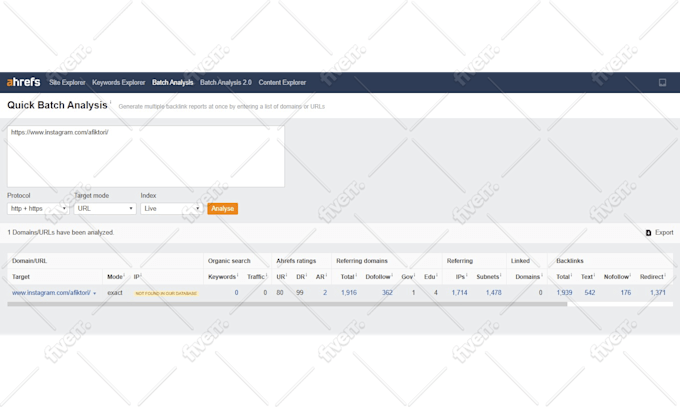Click the Analyse button
This screenshot has width=680, height=407.
point(222,209)
